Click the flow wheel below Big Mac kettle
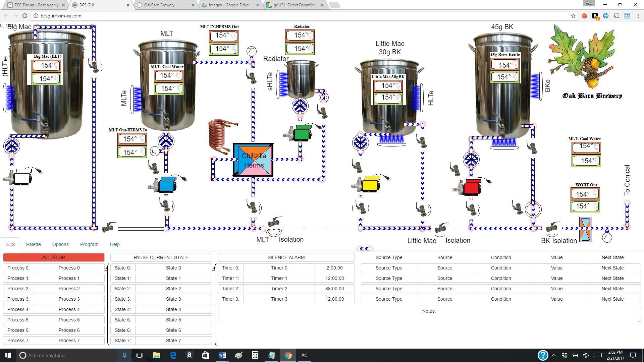Image resolution: width=644 pixels, height=362 pixels. tap(12, 146)
